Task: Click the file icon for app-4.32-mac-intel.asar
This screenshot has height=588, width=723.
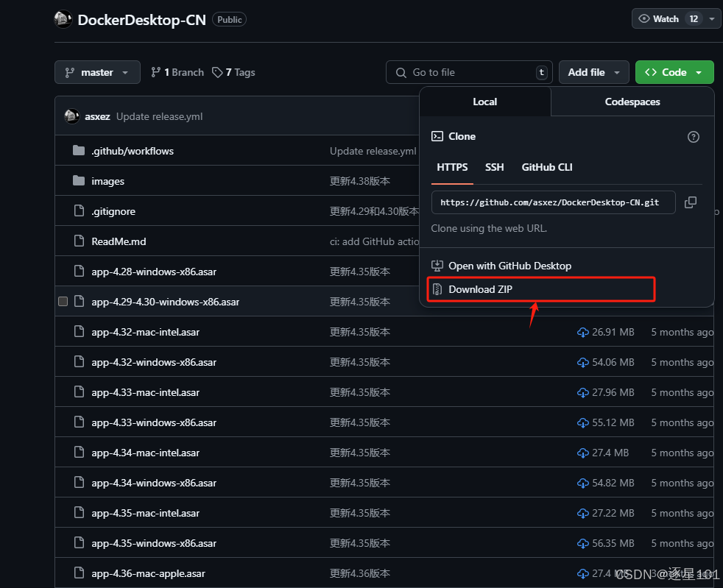Action: (x=80, y=331)
